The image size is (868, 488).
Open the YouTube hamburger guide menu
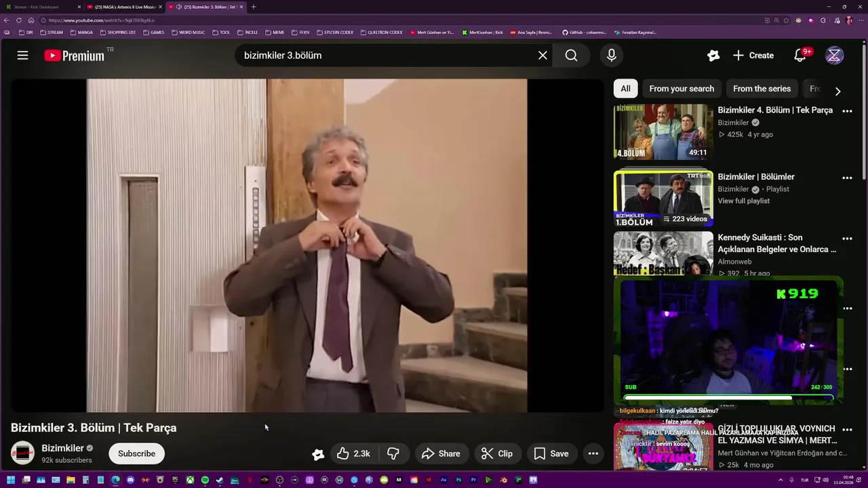22,56
